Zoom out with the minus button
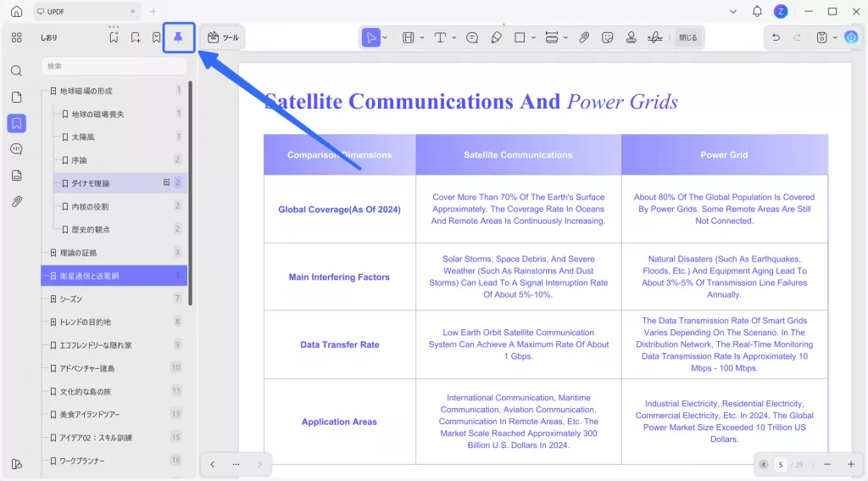The image size is (868, 481). tap(827, 464)
